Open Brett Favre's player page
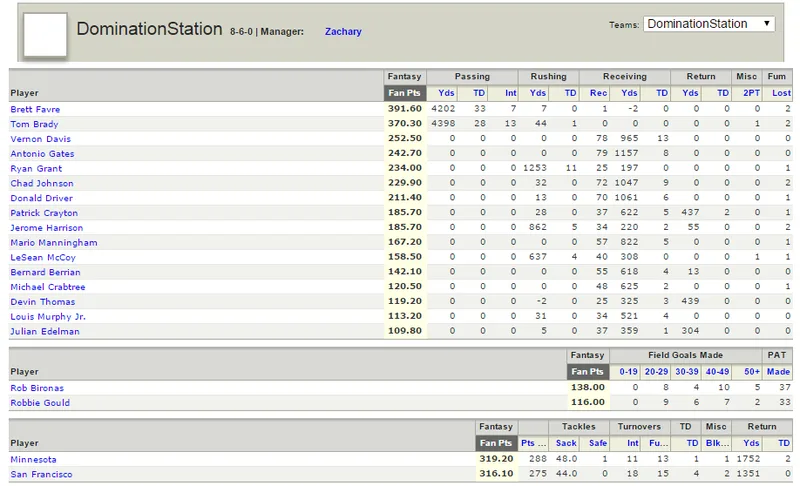800x486 pixels. 35,109
